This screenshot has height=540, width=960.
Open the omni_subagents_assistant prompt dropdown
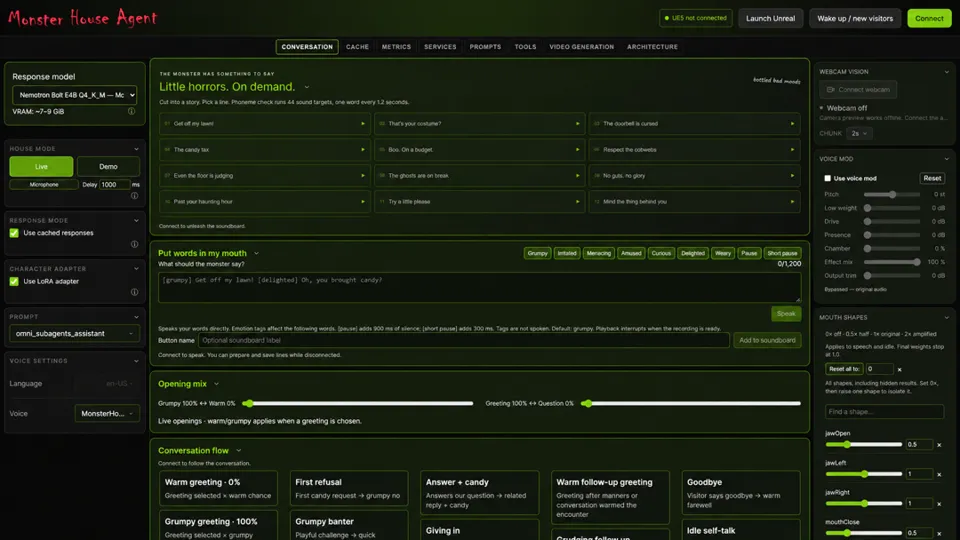(x=74, y=334)
